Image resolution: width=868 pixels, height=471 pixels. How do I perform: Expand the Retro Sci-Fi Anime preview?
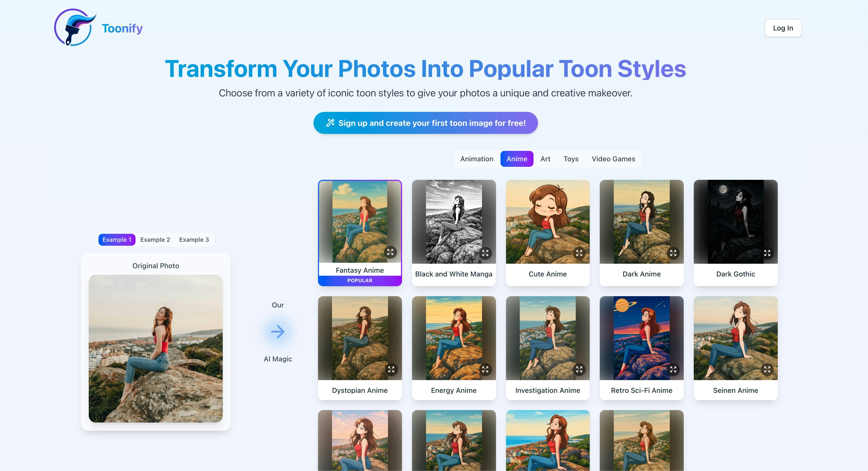(673, 369)
